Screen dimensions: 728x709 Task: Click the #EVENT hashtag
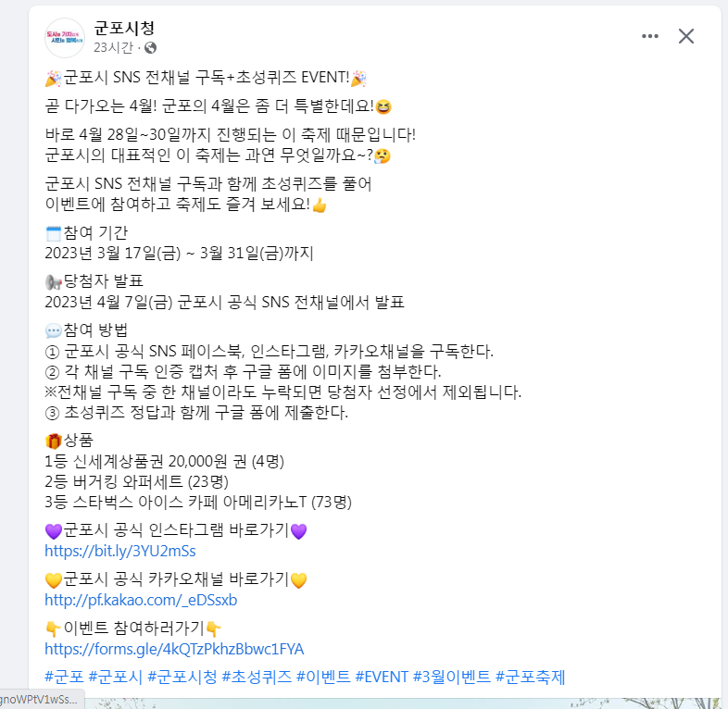382,677
